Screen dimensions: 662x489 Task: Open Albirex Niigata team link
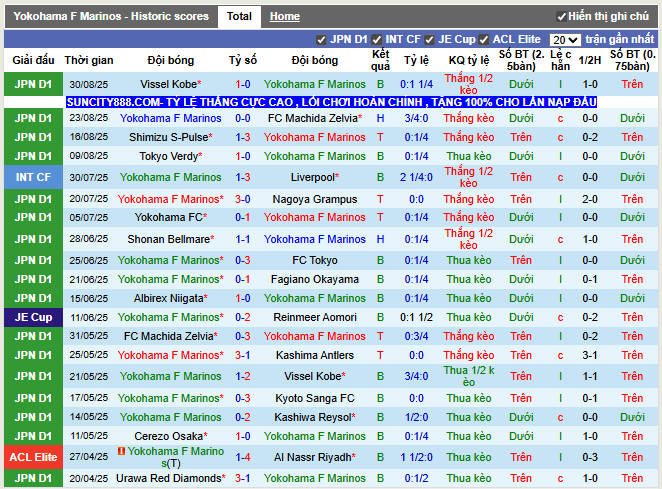point(168,299)
